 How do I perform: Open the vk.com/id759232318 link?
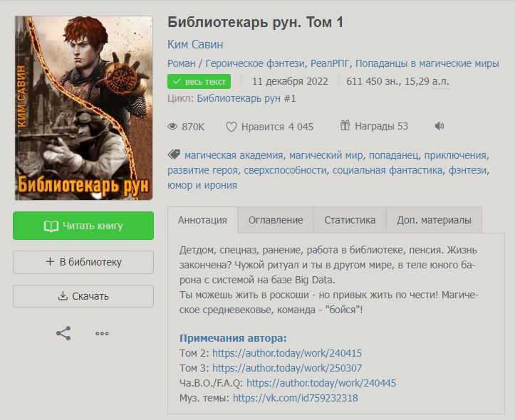296,398
